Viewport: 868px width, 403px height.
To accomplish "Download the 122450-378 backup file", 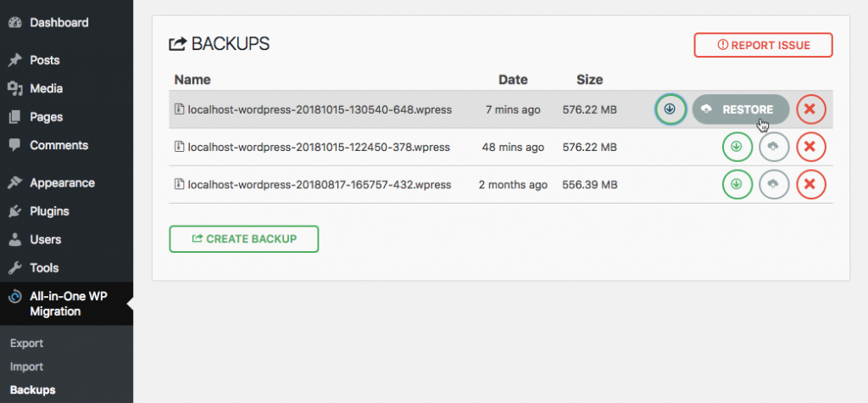I will pyautogui.click(x=737, y=147).
